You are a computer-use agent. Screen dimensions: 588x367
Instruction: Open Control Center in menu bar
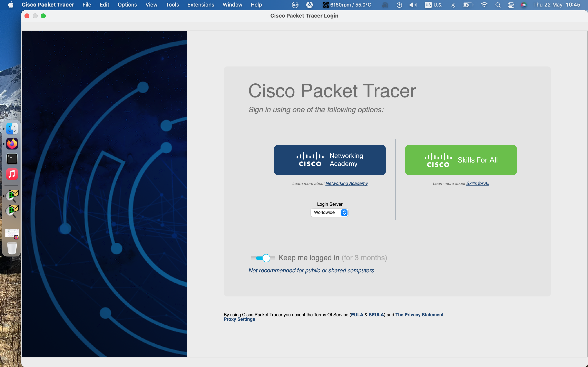pos(511,5)
